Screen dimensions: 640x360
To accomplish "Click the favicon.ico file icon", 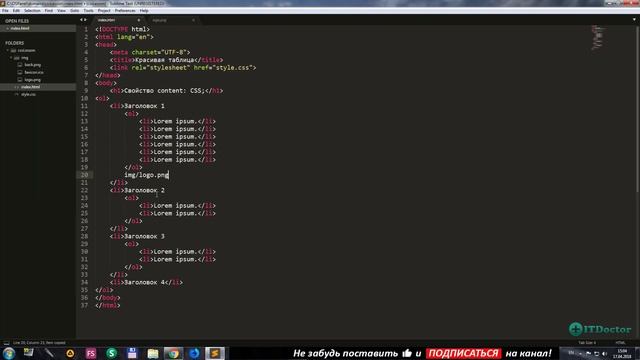I will pos(20,72).
